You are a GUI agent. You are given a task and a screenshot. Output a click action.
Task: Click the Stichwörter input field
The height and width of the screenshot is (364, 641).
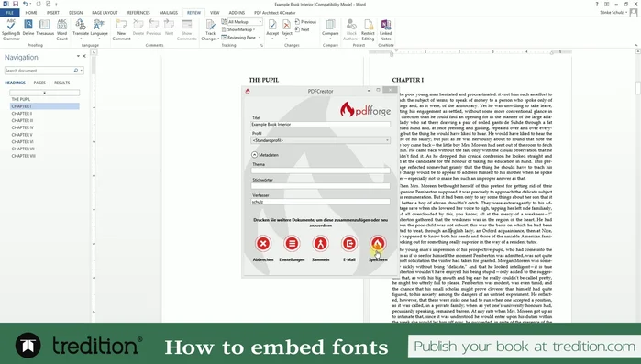click(x=321, y=186)
